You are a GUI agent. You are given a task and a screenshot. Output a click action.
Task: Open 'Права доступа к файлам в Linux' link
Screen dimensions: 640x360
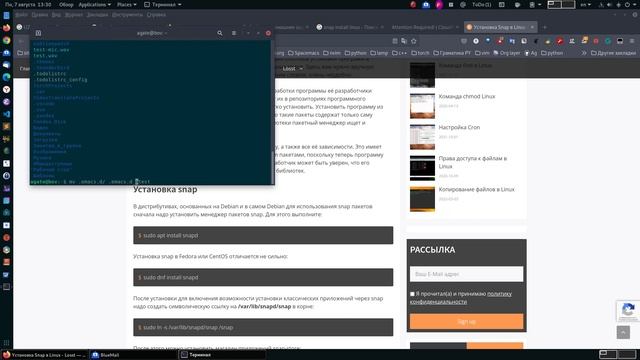473,162
